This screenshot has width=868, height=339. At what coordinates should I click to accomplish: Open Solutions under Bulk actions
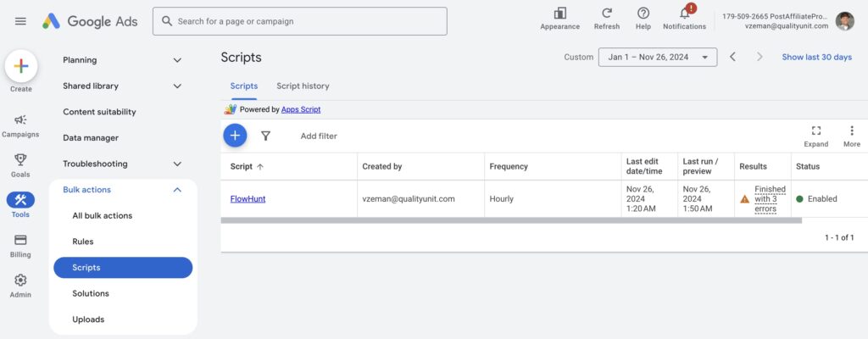pos(91,293)
